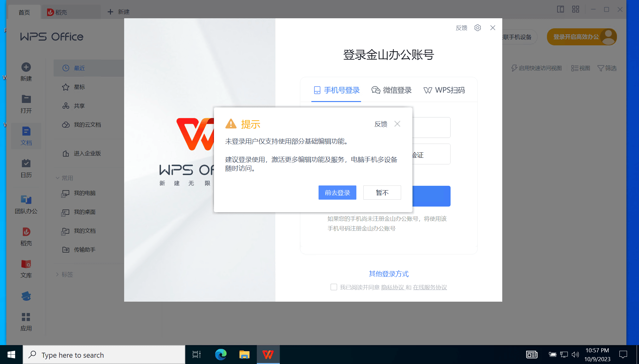The image size is (639, 364).
Task: Open the 文库 library sidebar icon
Action: coord(26,264)
